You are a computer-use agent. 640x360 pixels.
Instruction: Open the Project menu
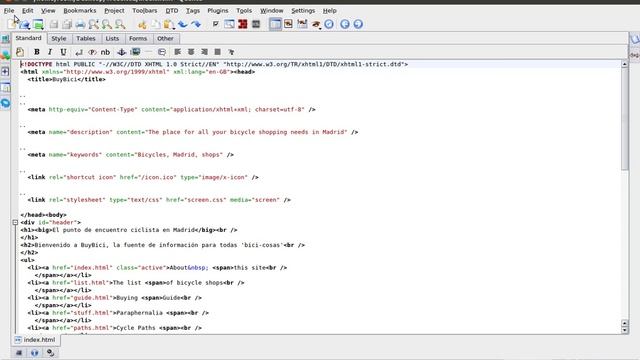point(114,11)
